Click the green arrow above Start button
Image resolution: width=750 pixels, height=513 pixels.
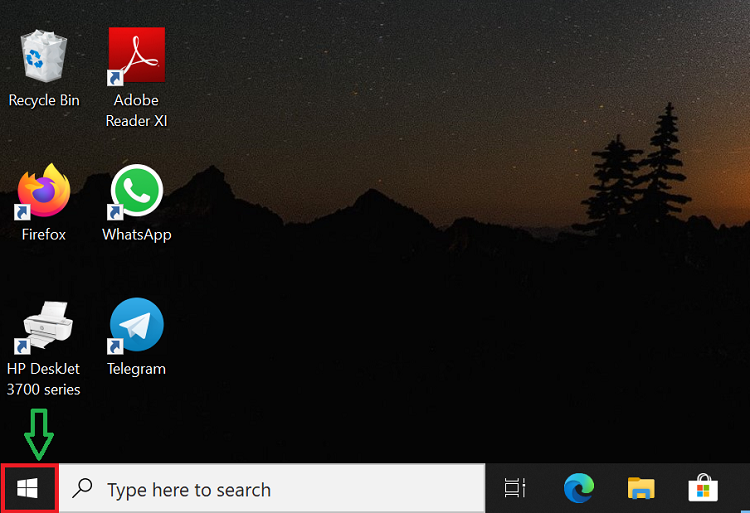(x=38, y=431)
